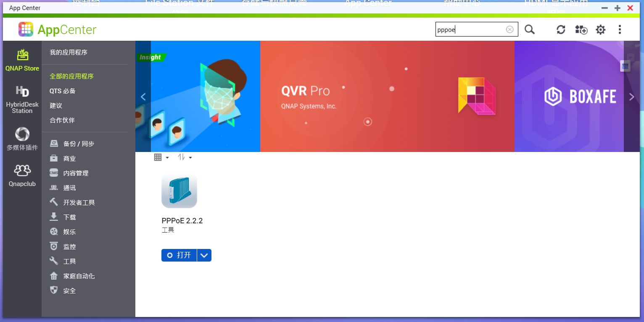Refresh the app list
The image size is (644, 322).
tap(561, 29)
